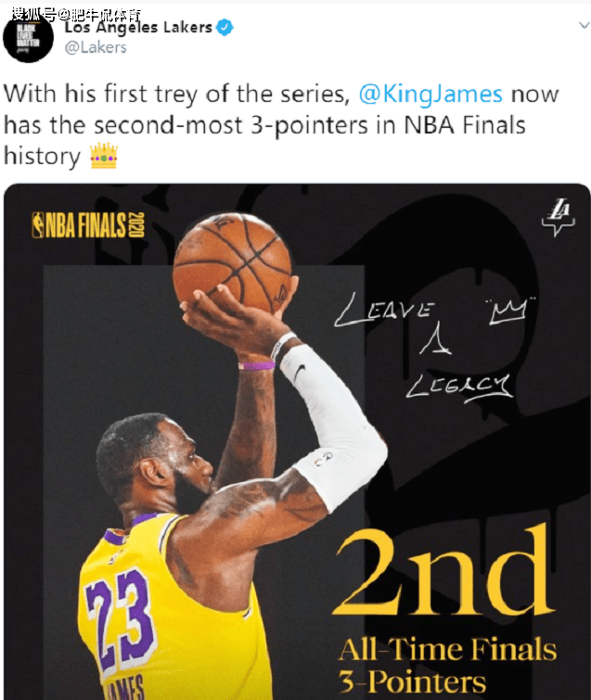Click the purple wristband
Viewport: 591px width, 700px height.
pos(257,365)
